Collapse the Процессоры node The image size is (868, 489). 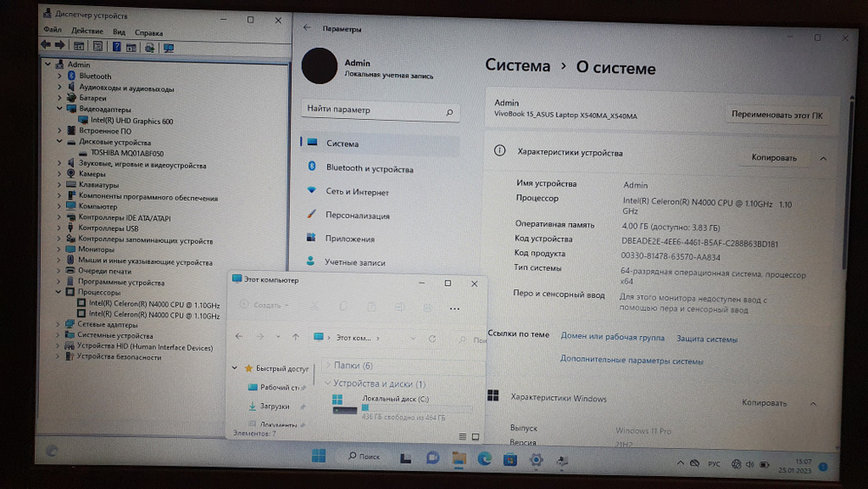[x=59, y=292]
